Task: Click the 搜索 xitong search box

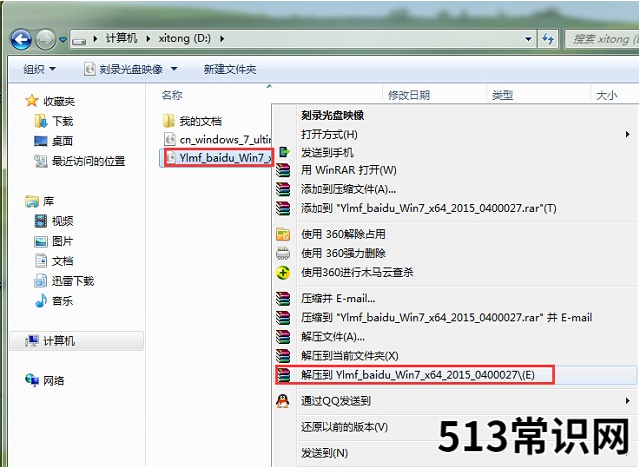Action: click(x=602, y=39)
